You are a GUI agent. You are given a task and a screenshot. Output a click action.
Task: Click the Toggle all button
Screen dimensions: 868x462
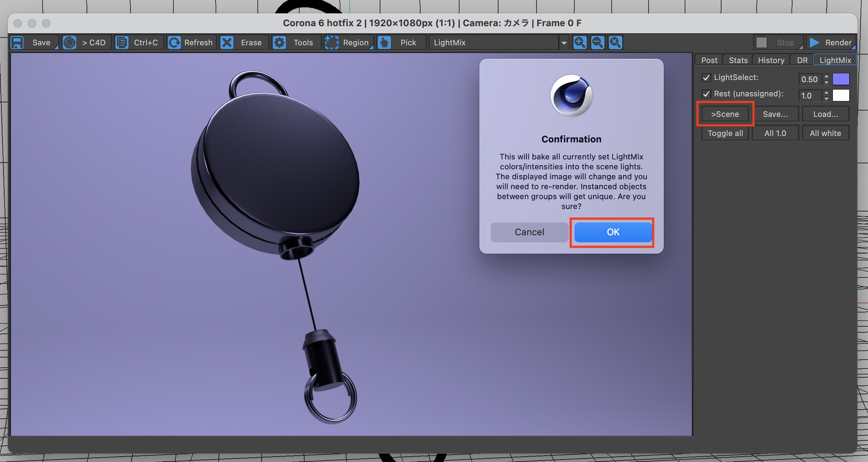click(x=725, y=133)
